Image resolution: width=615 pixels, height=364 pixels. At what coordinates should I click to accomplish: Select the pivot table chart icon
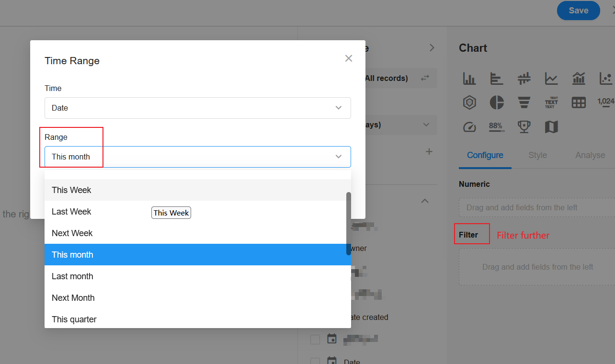click(579, 102)
